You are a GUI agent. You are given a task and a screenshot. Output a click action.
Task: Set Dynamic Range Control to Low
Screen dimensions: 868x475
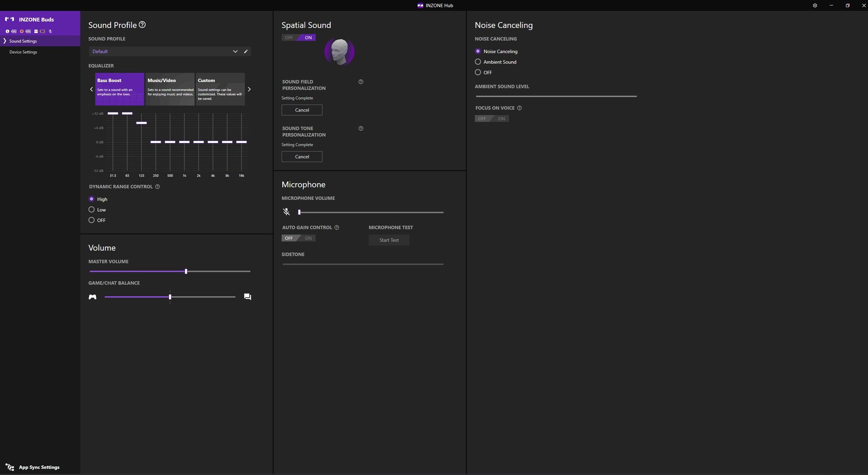click(92, 210)
